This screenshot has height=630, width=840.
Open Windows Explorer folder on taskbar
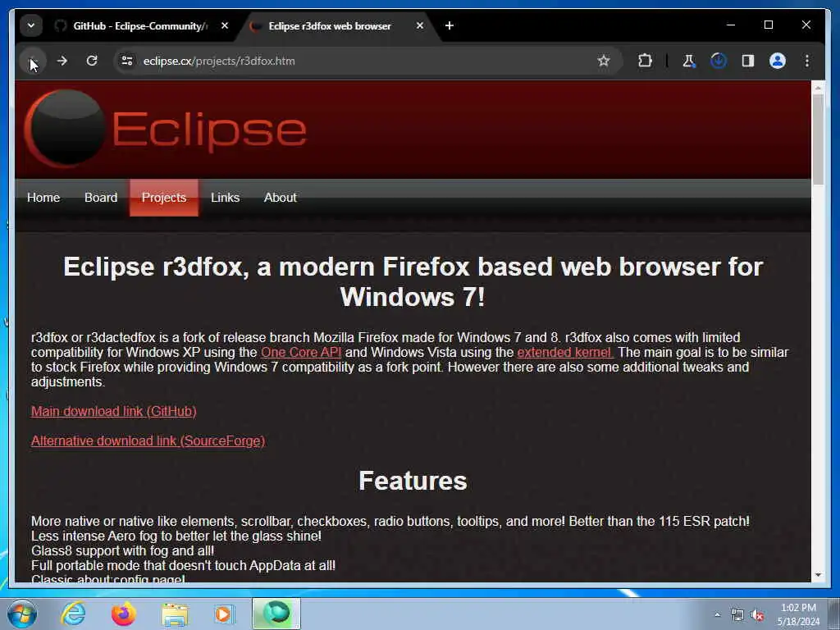175,614
